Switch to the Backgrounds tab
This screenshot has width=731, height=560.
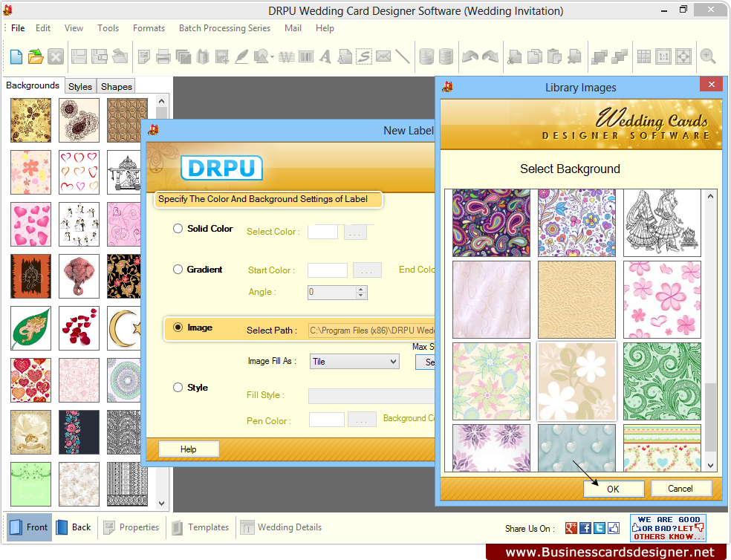tap(33, 85)
